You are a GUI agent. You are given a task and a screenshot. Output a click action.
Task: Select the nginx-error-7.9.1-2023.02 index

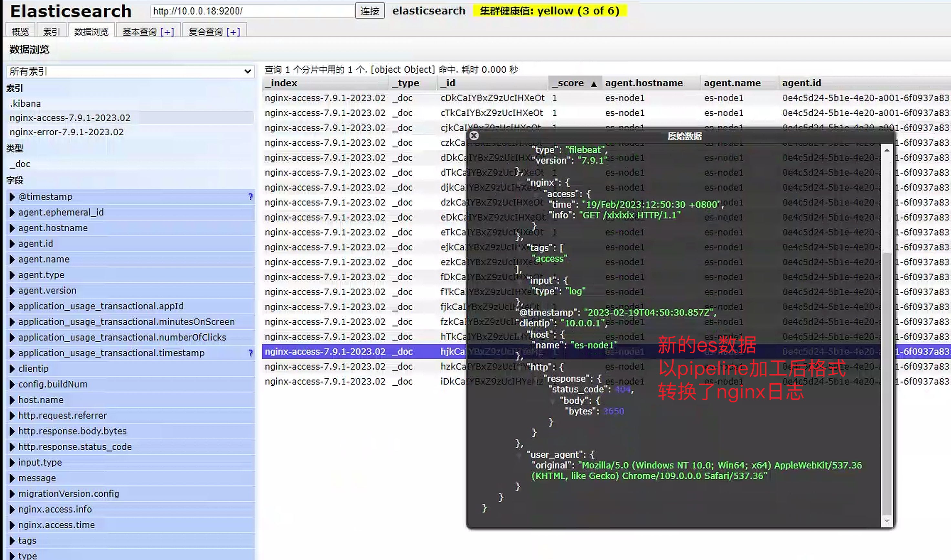[67, 132]
